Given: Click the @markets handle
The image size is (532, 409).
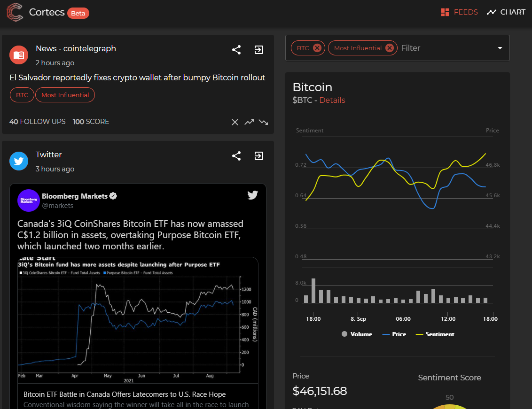Looking at the screenshot, I should 57,206.
